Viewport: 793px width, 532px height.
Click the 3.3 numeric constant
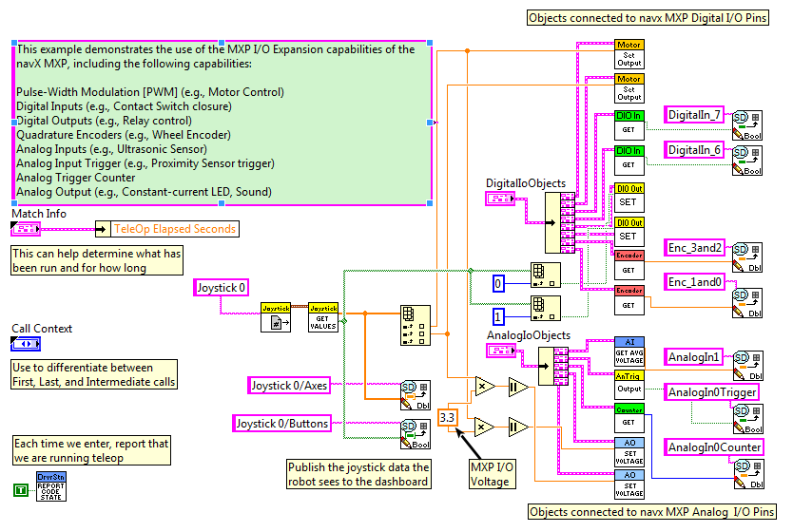[x=447, y=418]
